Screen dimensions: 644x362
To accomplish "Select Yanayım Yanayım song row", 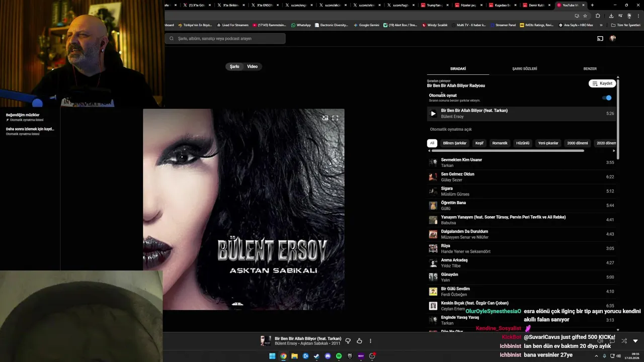I will [521, 220].
